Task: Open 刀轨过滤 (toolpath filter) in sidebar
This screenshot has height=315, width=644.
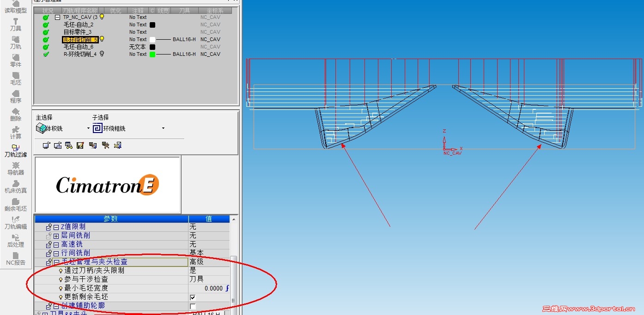Action: 16,151
